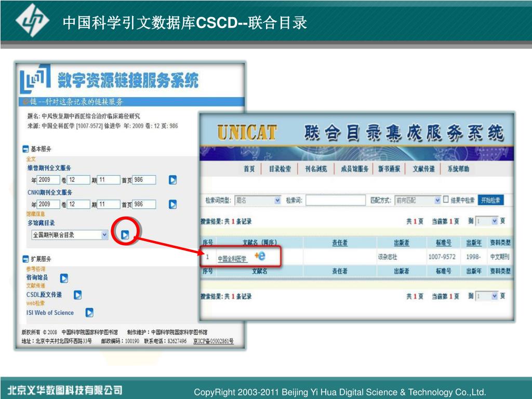Go to 首页 in UNICAT menu
This screenshot has height=399, width=532.
(x=249, y=169)
